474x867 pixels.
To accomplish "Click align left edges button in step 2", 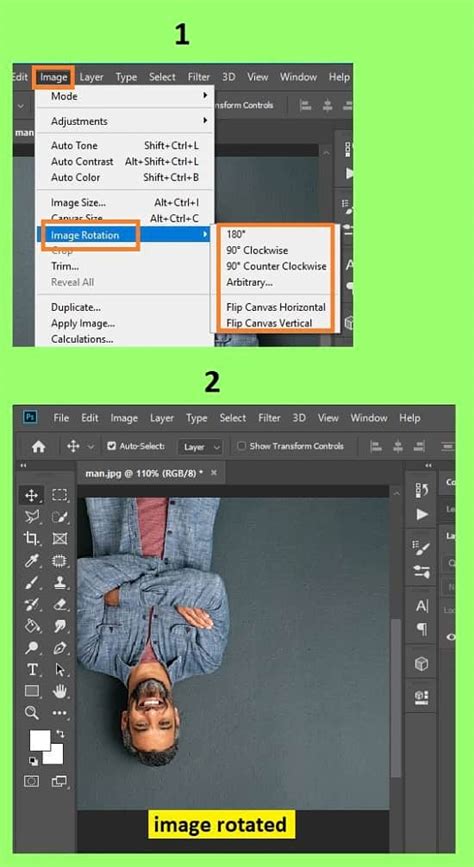I will [376, 446].
